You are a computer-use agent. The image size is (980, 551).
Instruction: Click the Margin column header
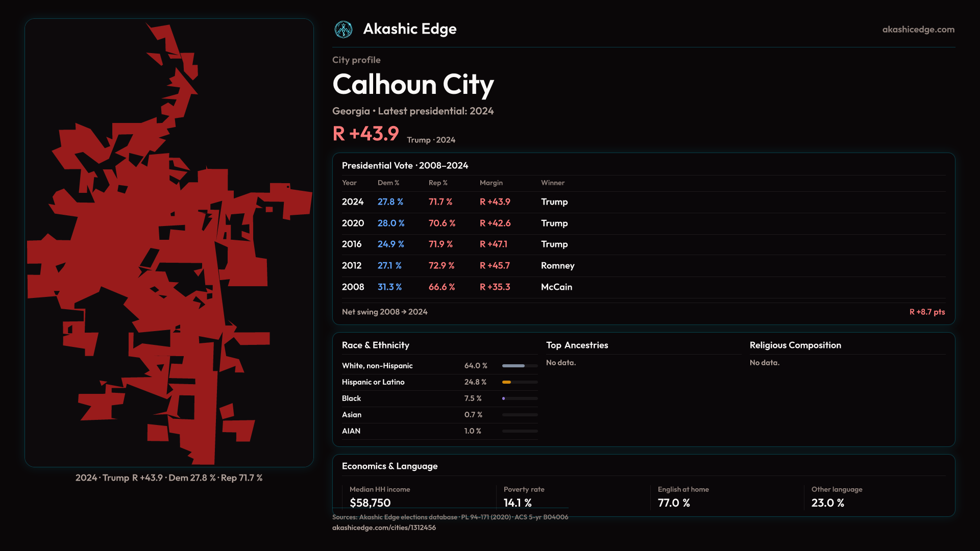point(491,183)
